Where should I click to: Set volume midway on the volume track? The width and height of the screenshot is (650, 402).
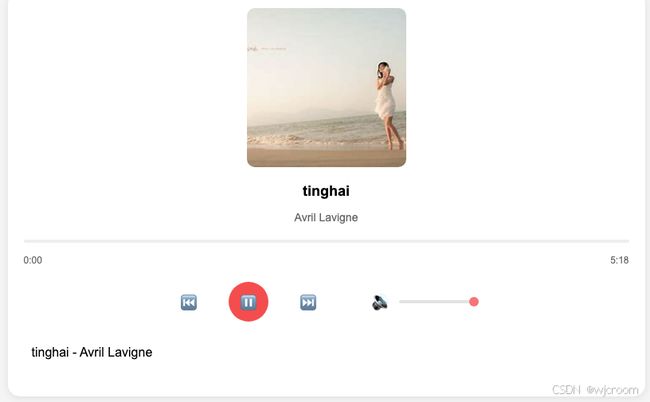[437, 302]
